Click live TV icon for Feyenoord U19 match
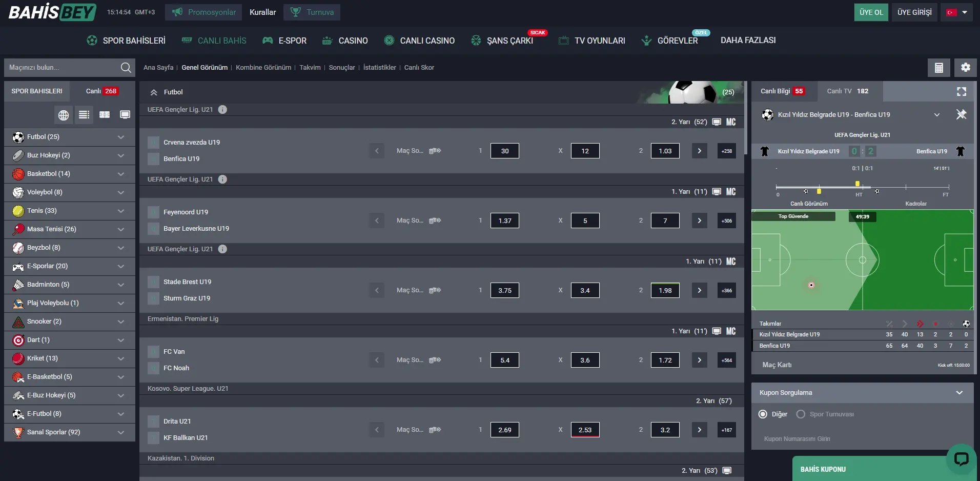980x481 pixels. coord(717,192)
